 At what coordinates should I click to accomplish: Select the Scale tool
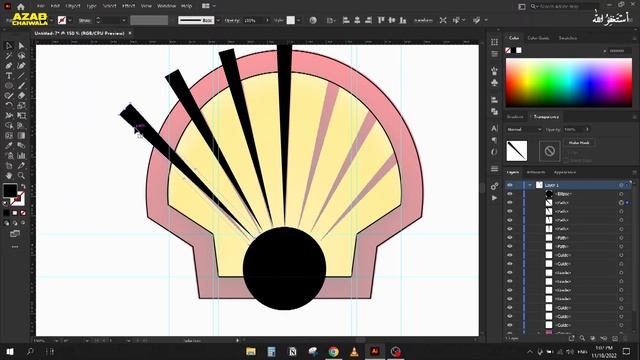pos(21,106)
